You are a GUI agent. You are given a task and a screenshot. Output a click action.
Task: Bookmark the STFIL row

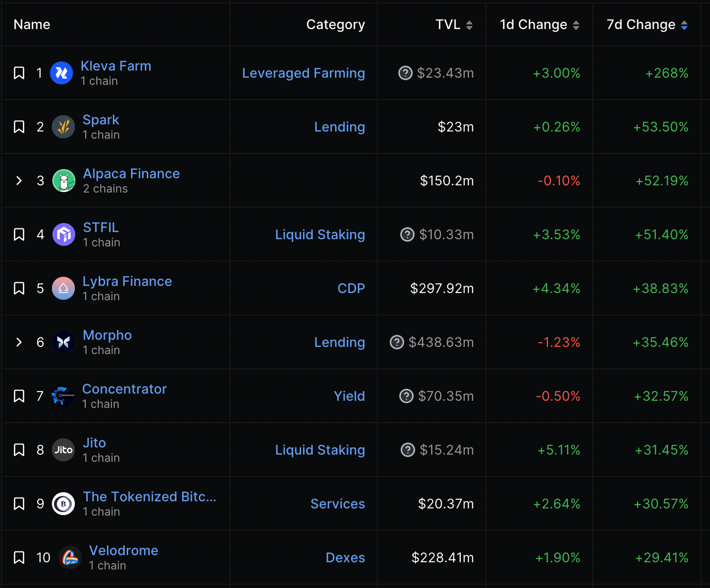click(x=19, y=234)
